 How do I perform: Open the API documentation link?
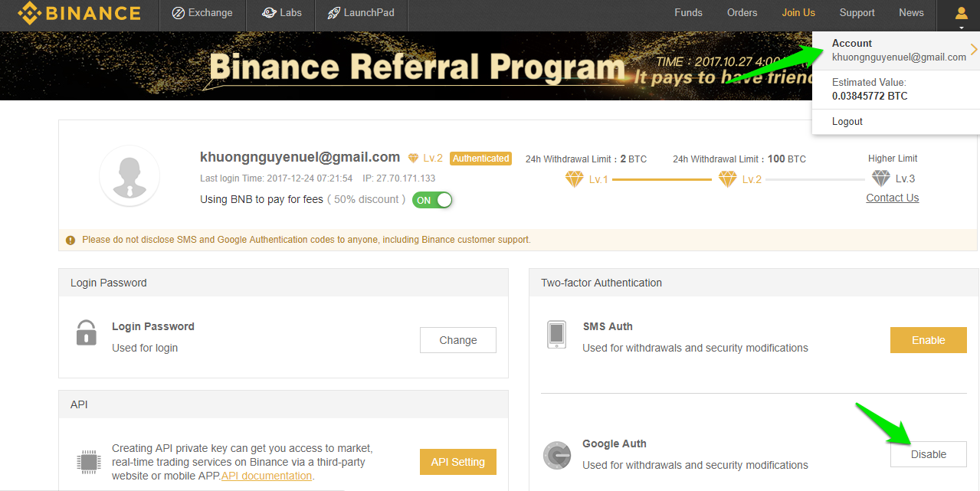click(x=267, y=476)
